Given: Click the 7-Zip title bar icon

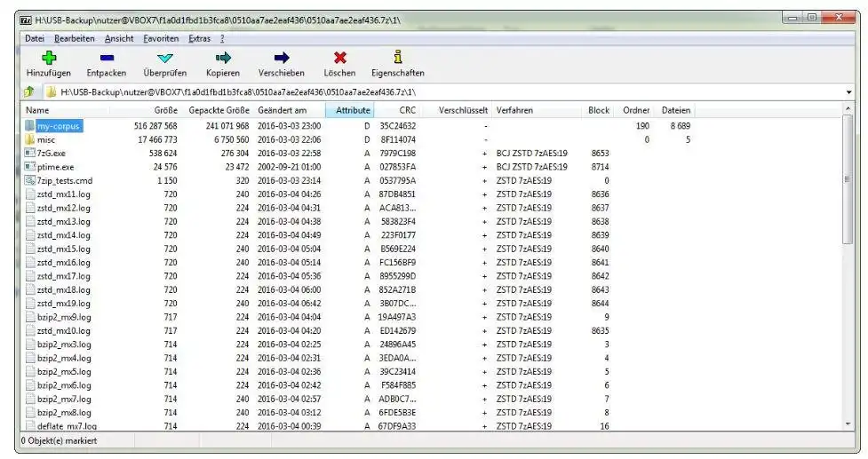Looking at the screenshot, I should [26, 20].
